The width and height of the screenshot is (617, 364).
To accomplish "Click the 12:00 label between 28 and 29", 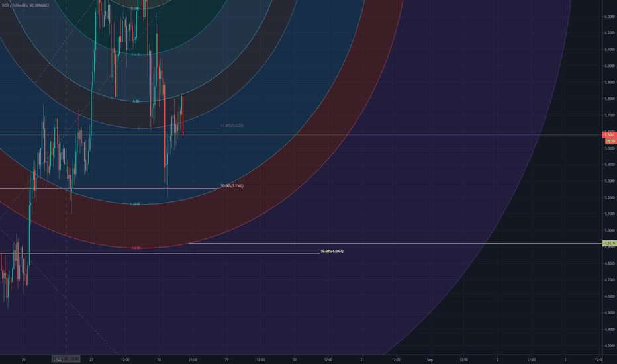I will coord(193,359).
